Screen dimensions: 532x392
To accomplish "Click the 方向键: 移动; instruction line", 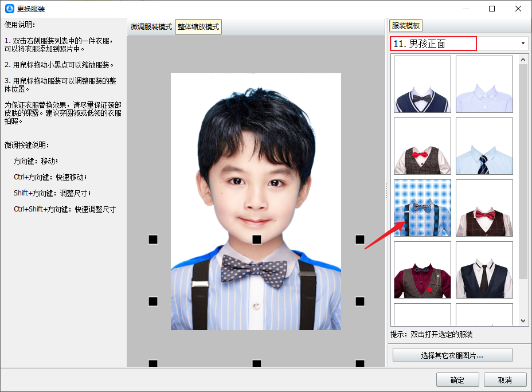I will click(36, 161).
